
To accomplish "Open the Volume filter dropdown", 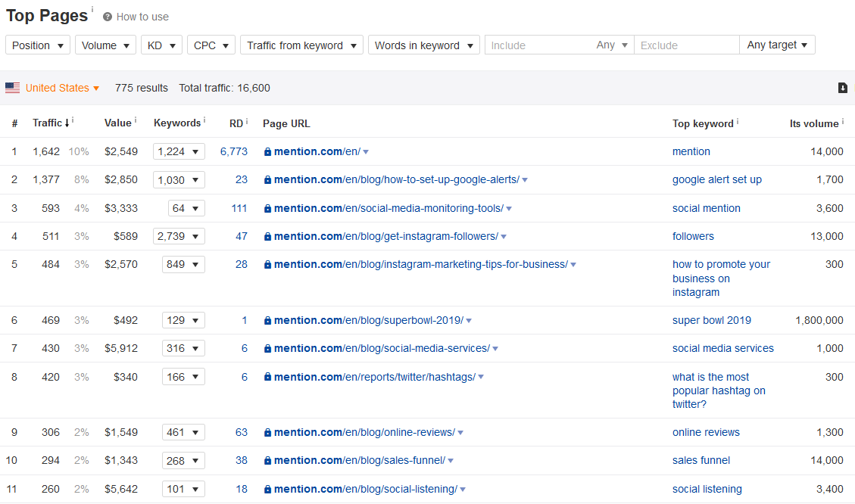I will point(105,45).
